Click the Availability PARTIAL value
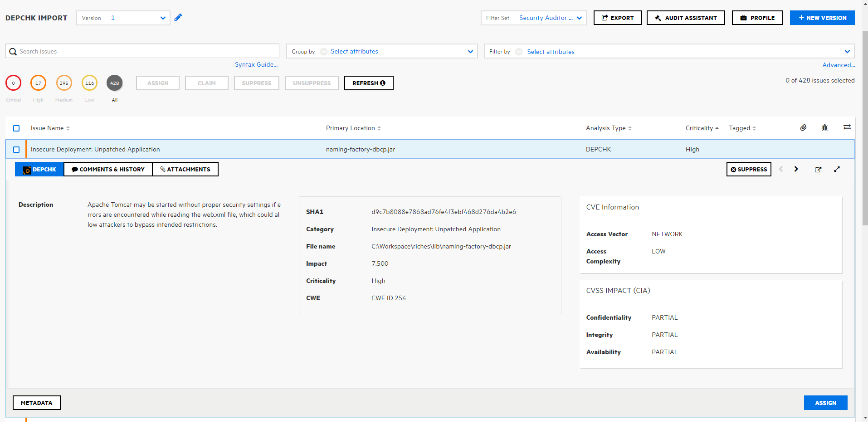The height and width of the screenshot is (424, 868). (x=665, y=352)
